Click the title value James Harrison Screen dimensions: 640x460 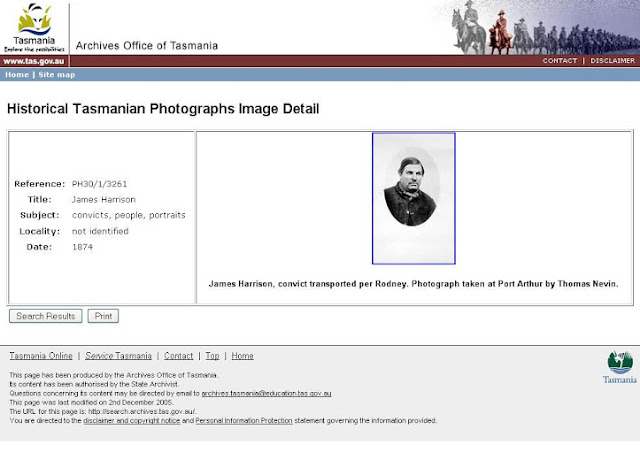(104, 200)
